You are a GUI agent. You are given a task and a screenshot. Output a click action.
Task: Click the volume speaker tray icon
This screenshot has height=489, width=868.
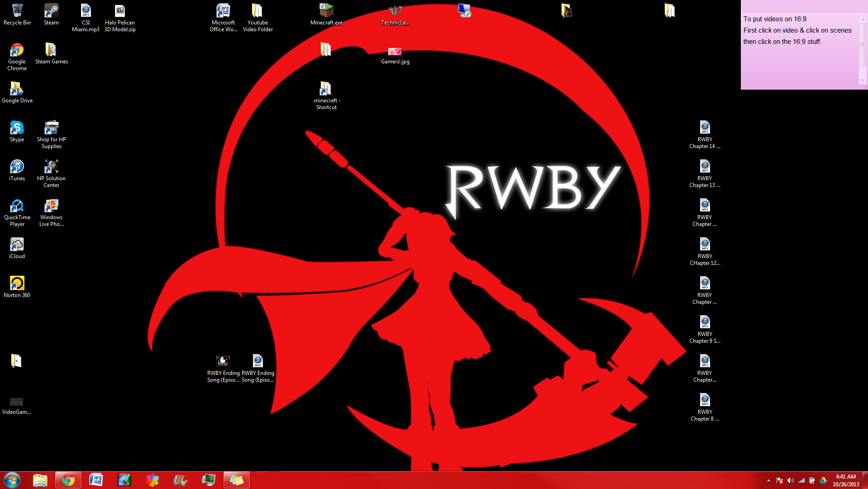pos(790,480)
